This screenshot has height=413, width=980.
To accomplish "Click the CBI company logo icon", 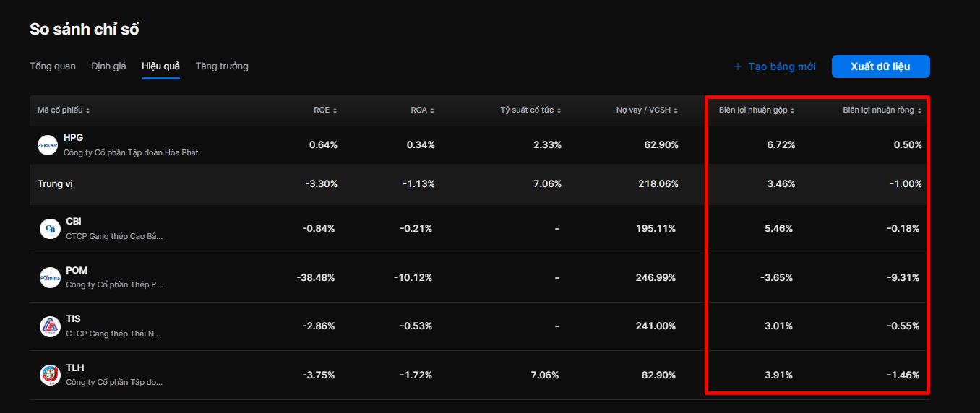I will (50, 229).
